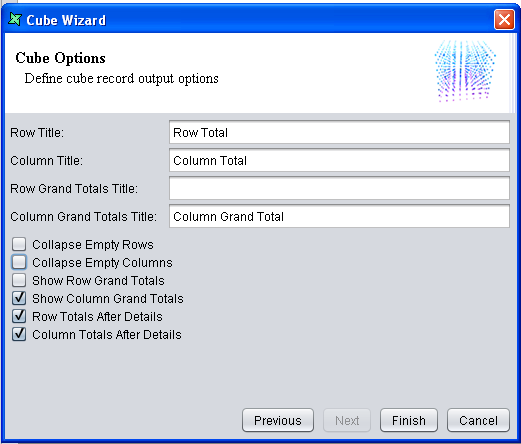
Task: Uncheck Show Column Grand Totals
Action: [19, 298]
